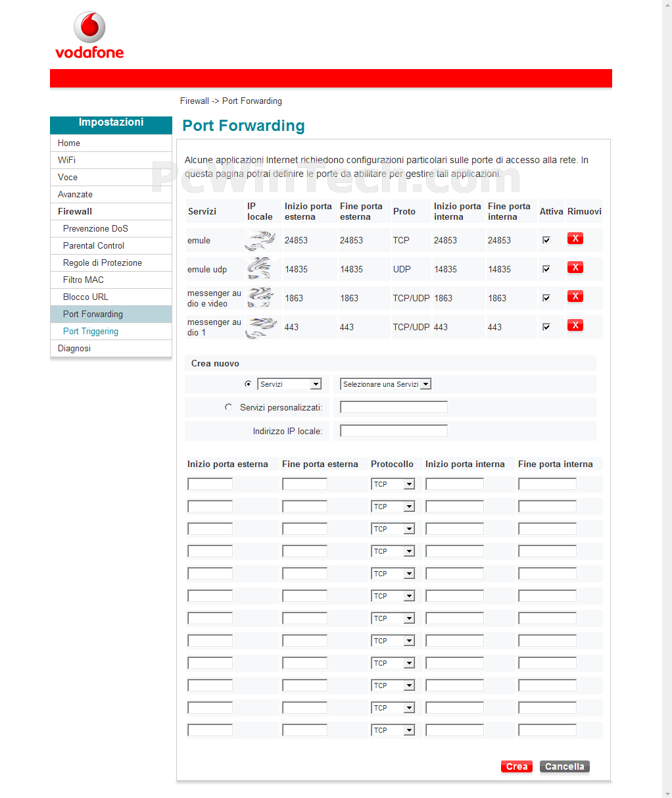This screenshot has width=672, height=798.
Task: Remove the emule TCP 24853 rule
Action: point(575,239)
